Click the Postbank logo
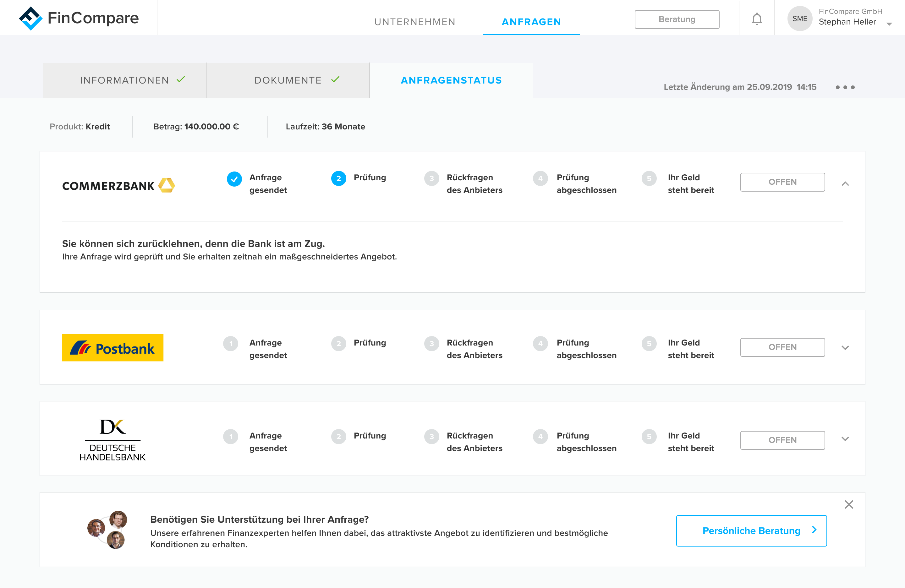The image size is (905, 588). click(112, 348)
